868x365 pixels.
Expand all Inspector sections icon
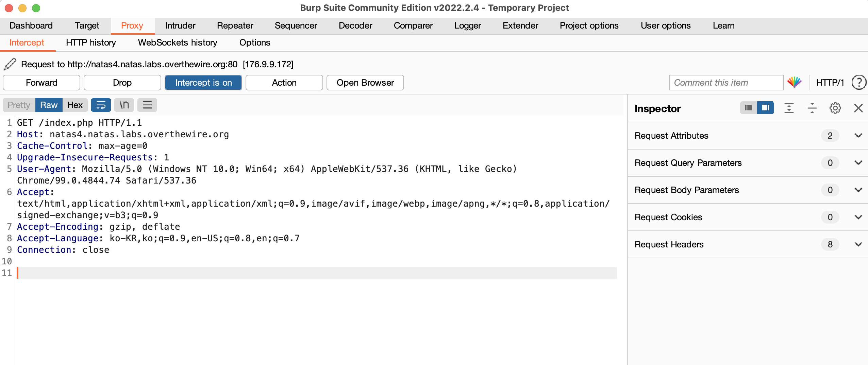(x=789, y=108)
